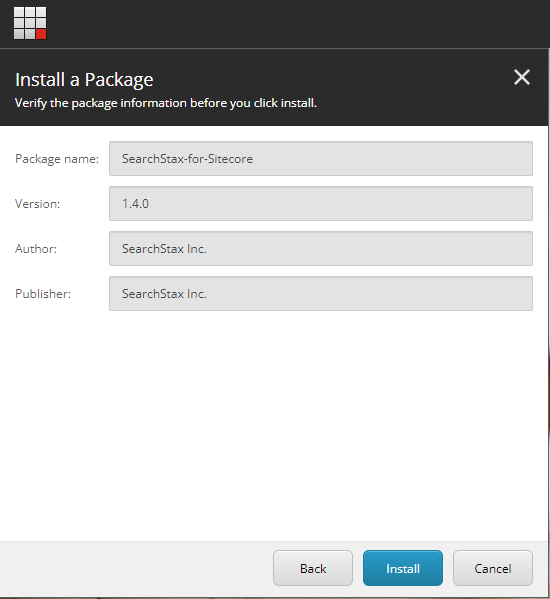Click the Sitecore grid logo

pyautogui.click(x=30, y=23)
